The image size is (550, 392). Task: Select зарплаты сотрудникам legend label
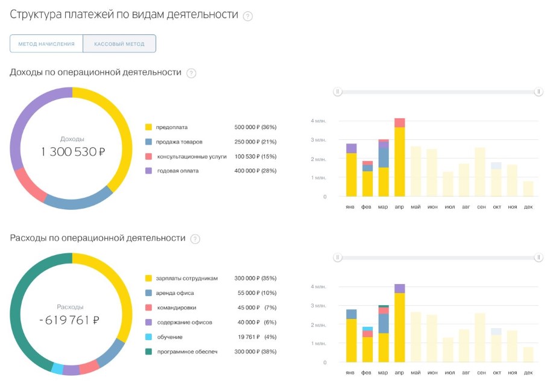pos(186,279)
